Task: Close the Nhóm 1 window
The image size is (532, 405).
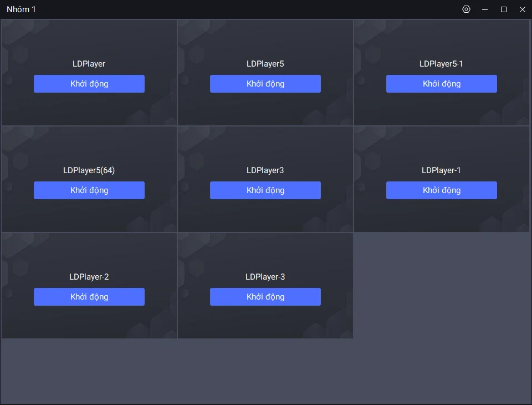Action: [523, 9]
